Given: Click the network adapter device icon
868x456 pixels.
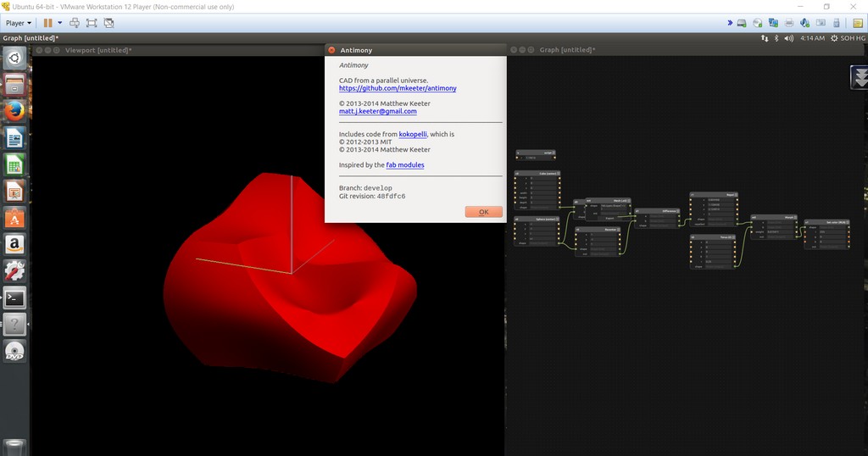Looking at the screenshot, I should 773,23.
